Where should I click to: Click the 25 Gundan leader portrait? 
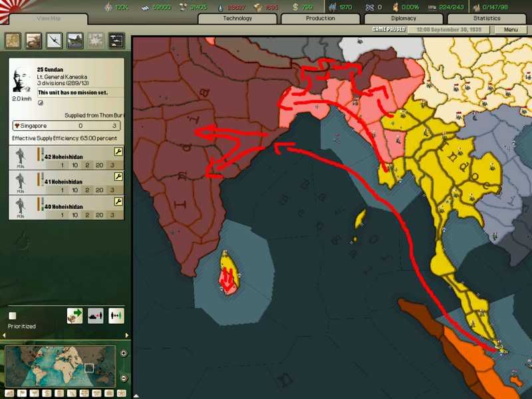(21, 80)
